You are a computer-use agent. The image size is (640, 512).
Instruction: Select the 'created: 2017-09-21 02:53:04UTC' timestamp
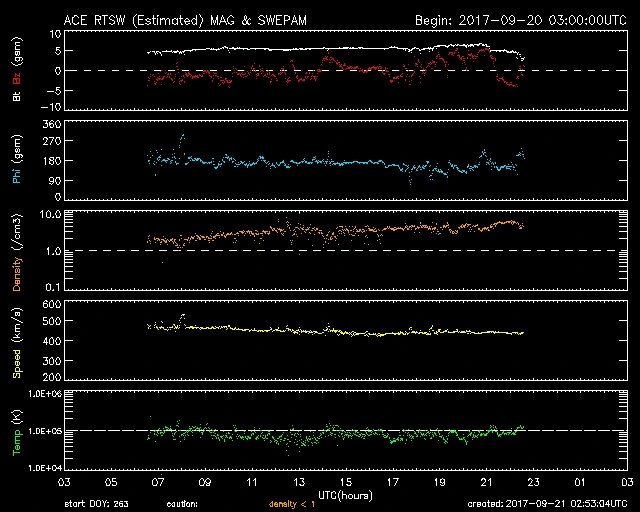[x=547, y=504]
